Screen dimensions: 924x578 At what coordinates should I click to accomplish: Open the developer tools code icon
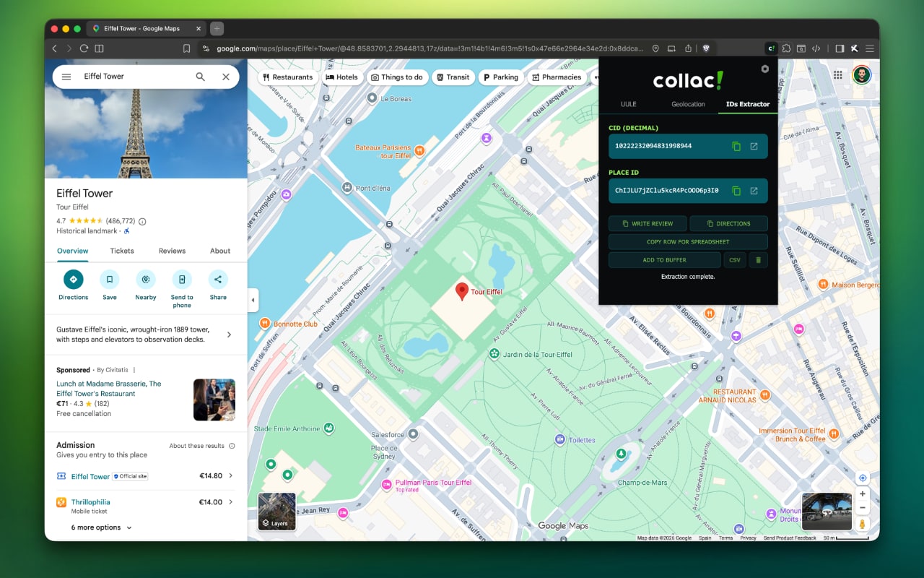(x=816, y=48)
